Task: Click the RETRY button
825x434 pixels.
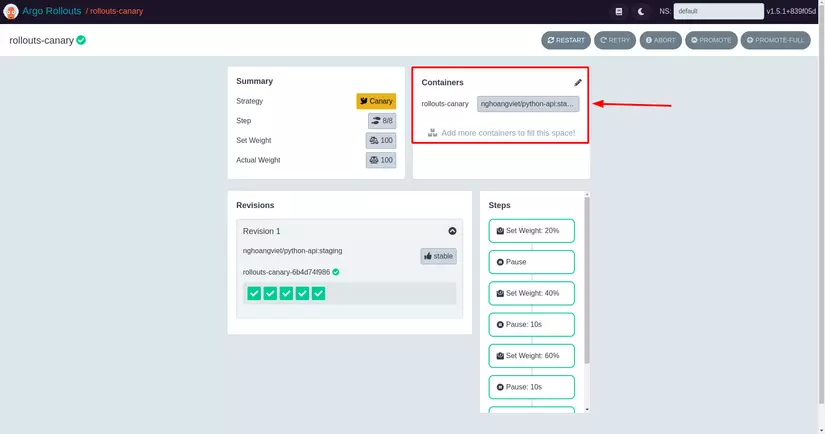Action: [615, 40]
